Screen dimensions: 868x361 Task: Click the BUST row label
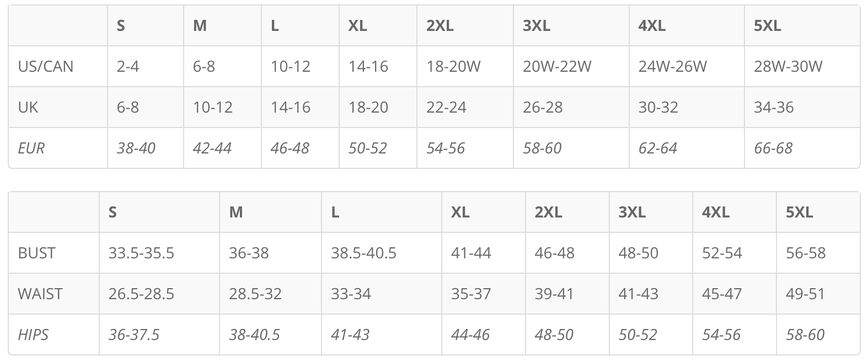click(x=37, y=253)
